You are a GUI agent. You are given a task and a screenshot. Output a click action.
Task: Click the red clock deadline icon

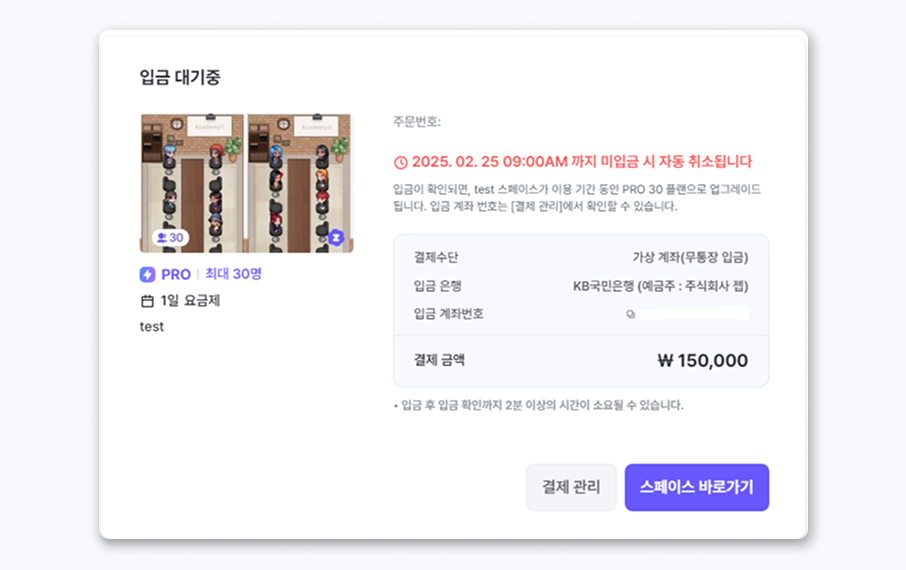401,162
